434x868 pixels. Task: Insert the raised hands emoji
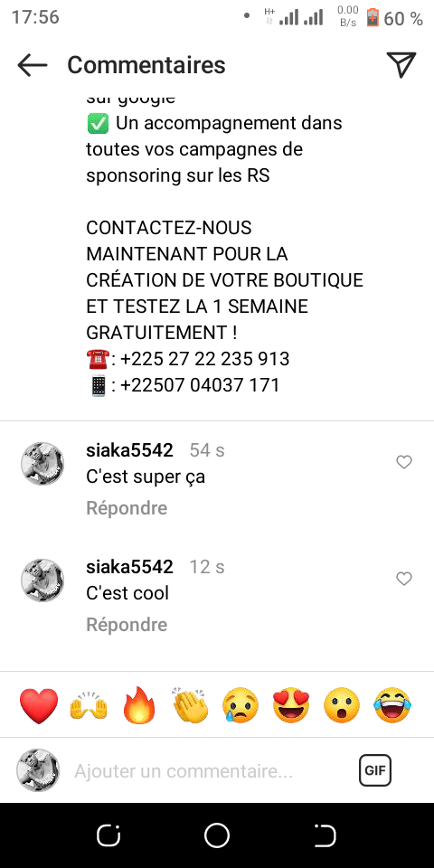(89, 706)
